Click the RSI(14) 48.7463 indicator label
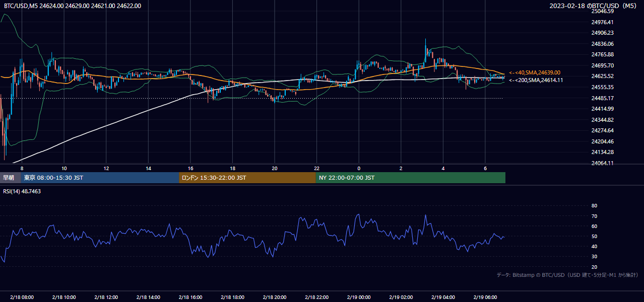 [x=22, y=191]
